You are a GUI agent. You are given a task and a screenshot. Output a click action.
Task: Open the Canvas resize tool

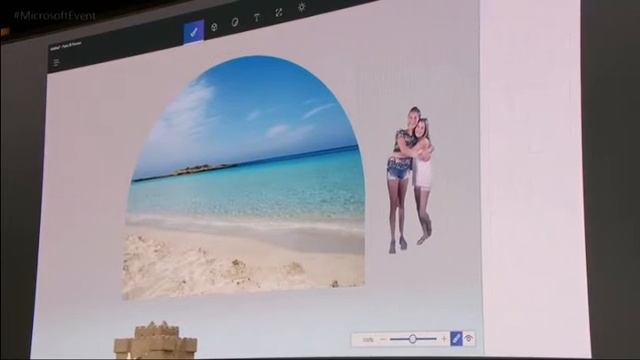click(279, 12)
